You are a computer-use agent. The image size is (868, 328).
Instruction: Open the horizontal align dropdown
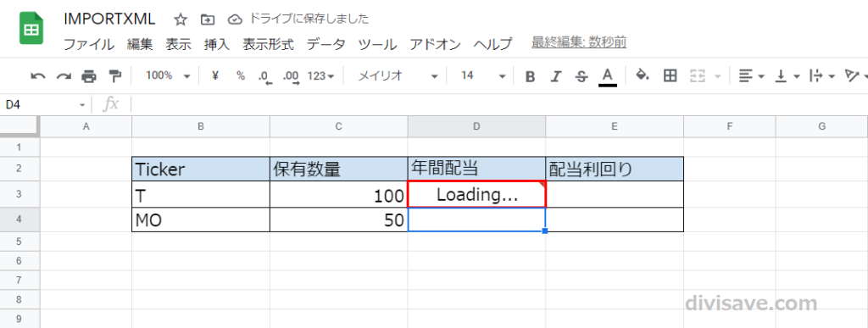752,75
